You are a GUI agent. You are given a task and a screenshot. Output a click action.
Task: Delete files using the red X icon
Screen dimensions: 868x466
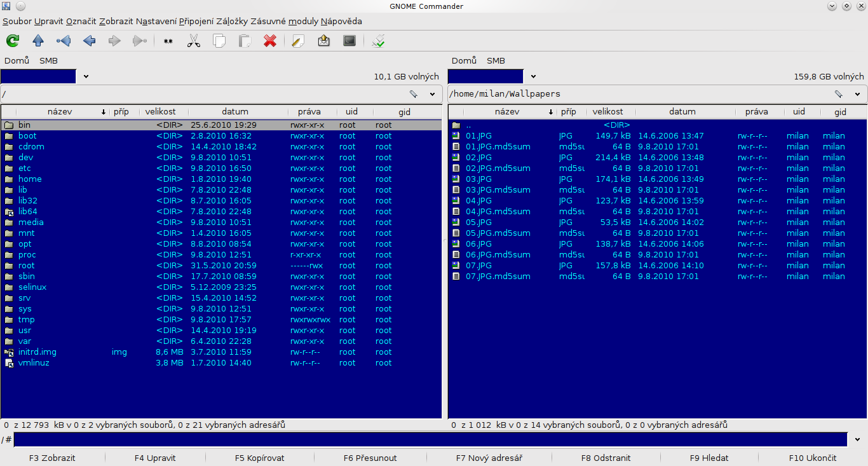tap(270, 41)
